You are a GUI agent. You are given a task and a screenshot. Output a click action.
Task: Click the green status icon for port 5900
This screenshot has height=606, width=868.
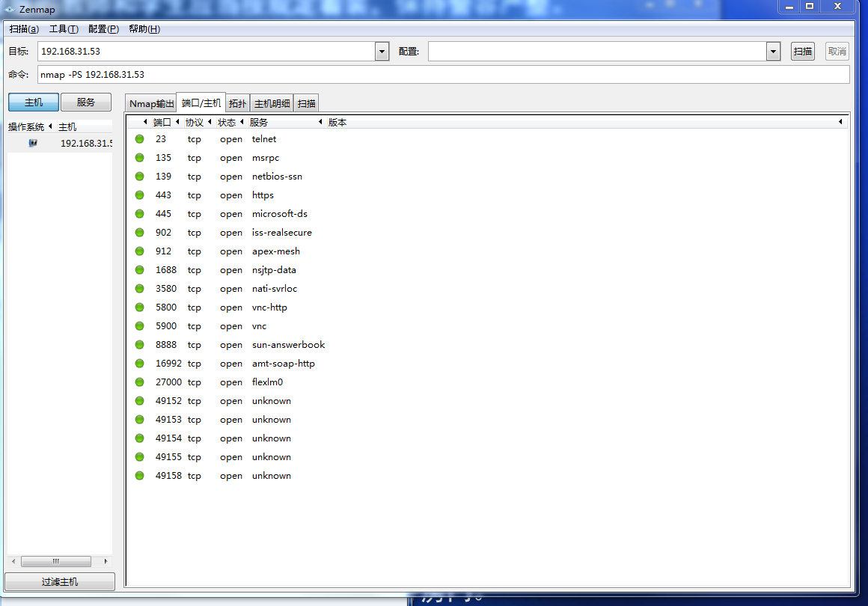click(139, 326)
